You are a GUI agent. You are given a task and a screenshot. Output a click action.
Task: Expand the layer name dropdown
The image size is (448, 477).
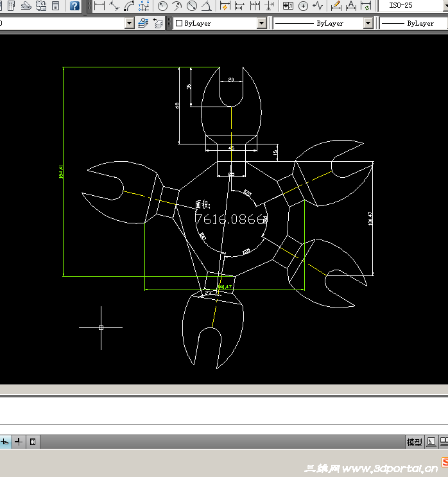(x=129, y=23)
